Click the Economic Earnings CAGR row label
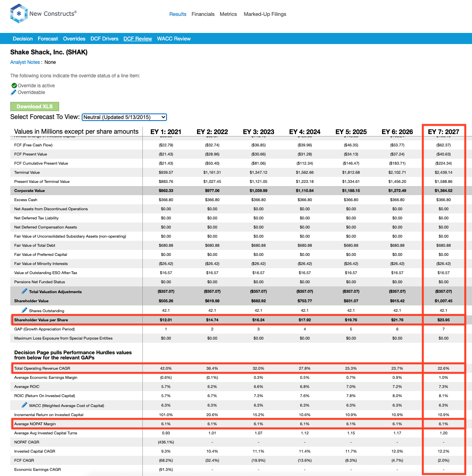The height and width of the screenshot is (476, 472). (38, 470)
